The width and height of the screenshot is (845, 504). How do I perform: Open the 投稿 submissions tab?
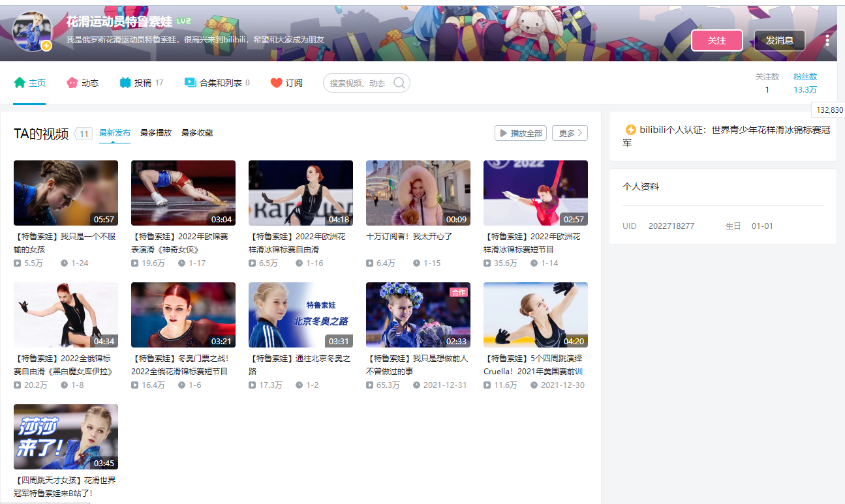click(x=142, y=83)
